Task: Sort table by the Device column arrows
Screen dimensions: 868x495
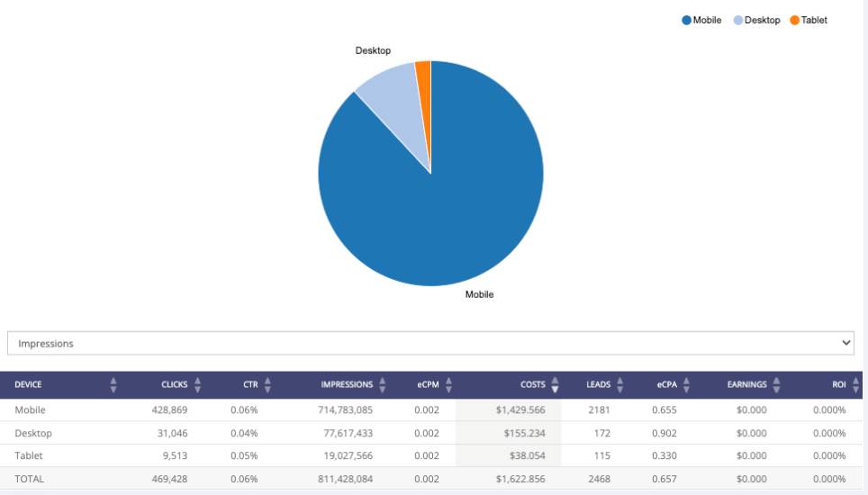Action: tap(113, 385)
